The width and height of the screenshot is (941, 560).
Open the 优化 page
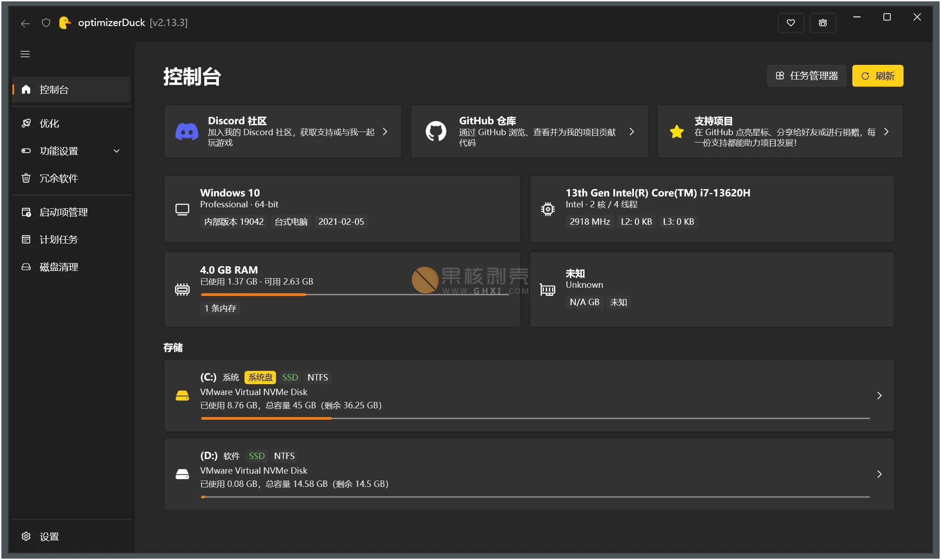(x=71, y=123)
